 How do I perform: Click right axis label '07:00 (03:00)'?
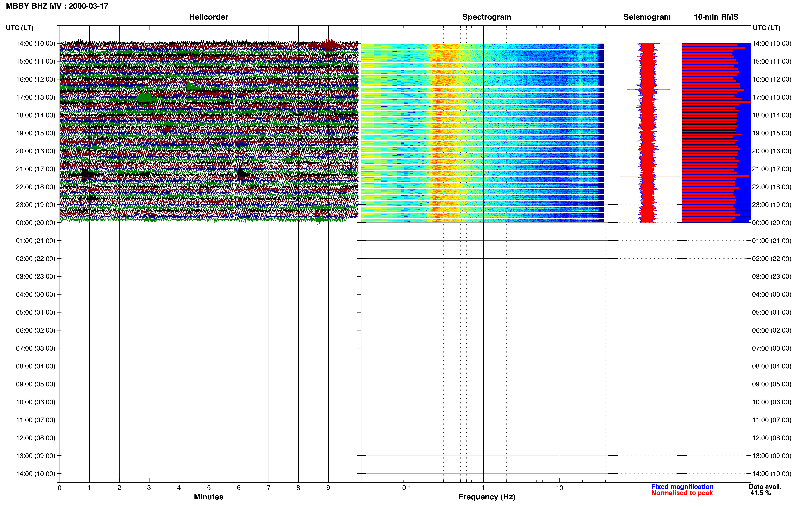(x=772, y=348)
